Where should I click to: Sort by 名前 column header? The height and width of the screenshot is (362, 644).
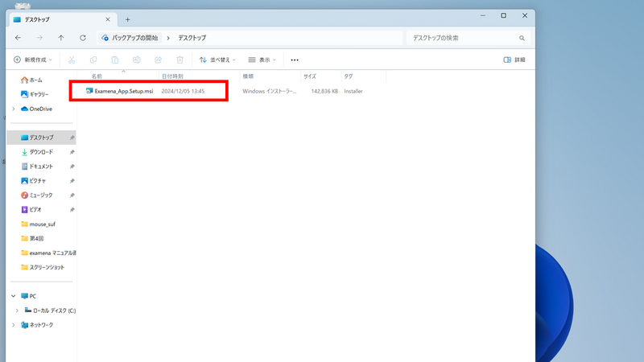pyautogui.click(x=97, y=76)
